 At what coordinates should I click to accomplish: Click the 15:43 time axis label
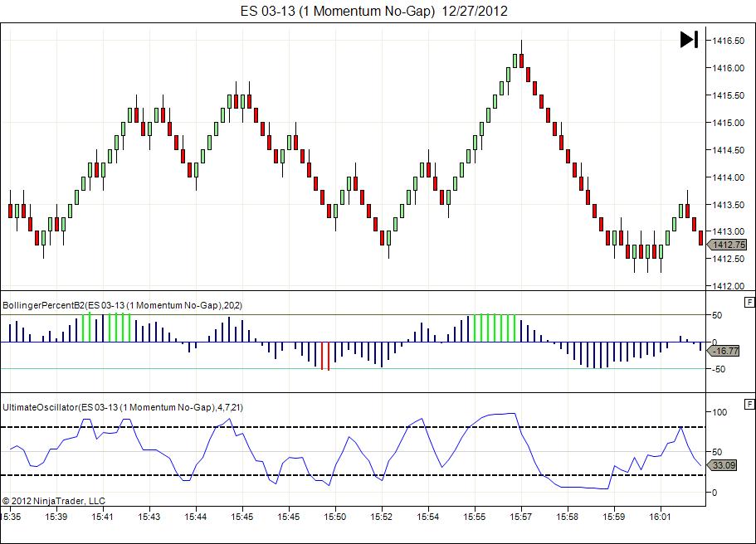pos(149,517)
